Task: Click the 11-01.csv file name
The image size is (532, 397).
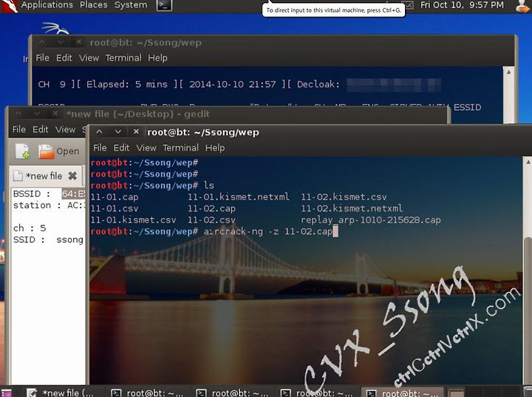Action: tap(115, 208)
